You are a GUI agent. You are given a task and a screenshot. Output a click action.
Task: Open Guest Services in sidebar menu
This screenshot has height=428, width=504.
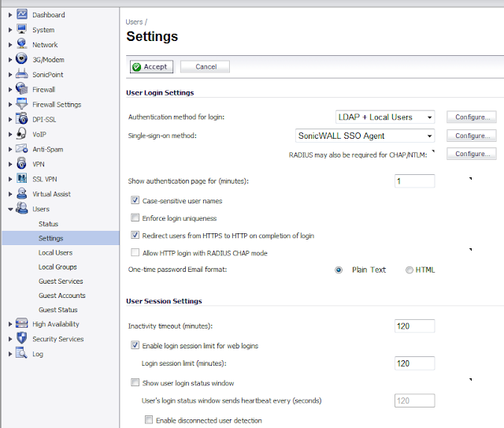[x=61, y=281]
